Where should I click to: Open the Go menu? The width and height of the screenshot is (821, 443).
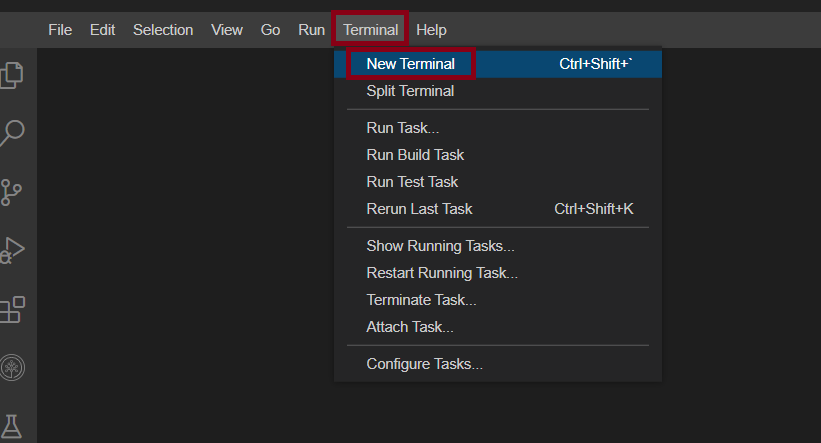[x=270, y=30]
